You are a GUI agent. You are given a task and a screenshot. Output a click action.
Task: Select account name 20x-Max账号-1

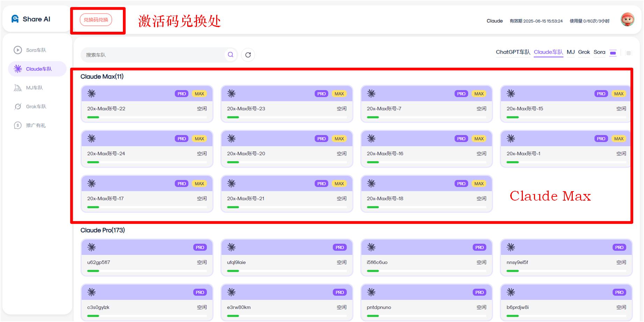523,153
